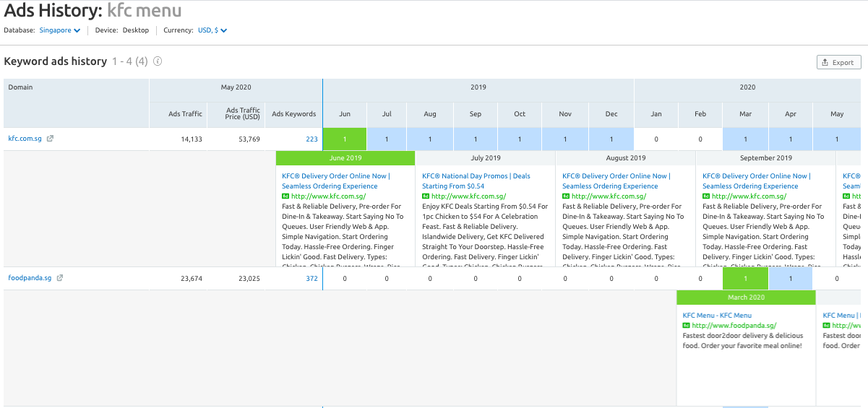Select kfc.com.sg May 2020 ad cell
Viewport: 868px width, 408px height.
pos(837,139)
